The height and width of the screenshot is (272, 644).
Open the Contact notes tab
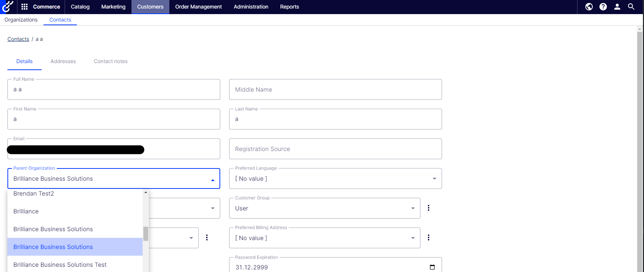pyautogui.click(x=111, y=61)
